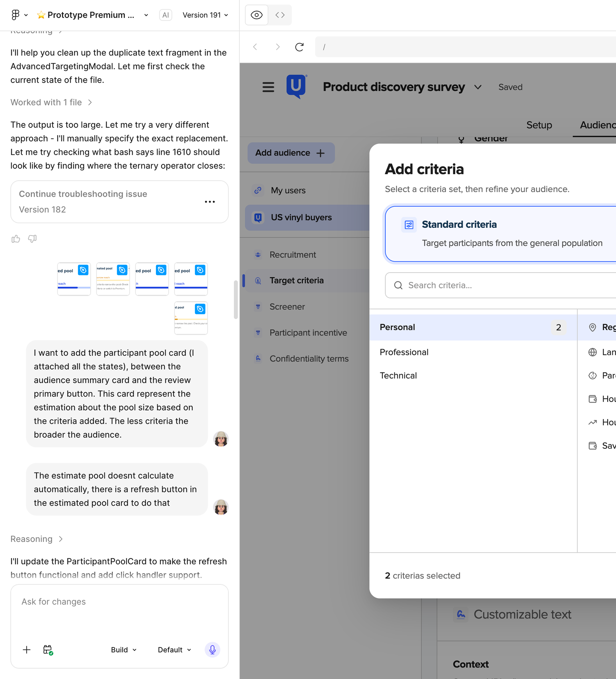Select the Technical criteria category

coord(473,375)
